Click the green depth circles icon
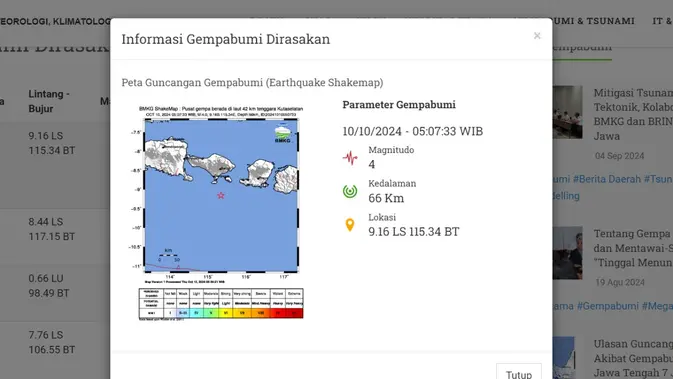Viewport: 673px width, 379px height. [350, 191]
